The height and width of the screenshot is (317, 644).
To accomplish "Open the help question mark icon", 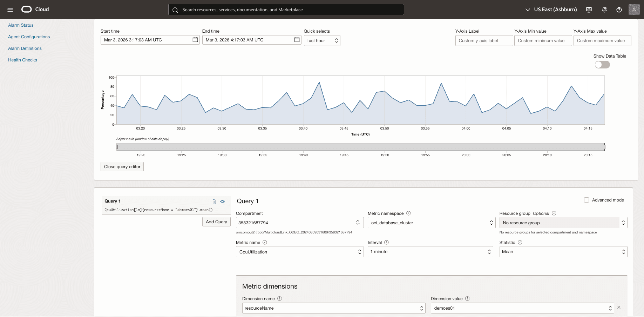I will [x=619, y=9].
